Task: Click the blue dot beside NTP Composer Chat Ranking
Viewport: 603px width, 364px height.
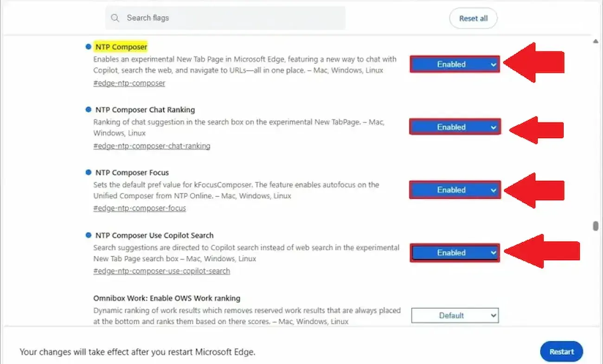Action: coord(88,109)
